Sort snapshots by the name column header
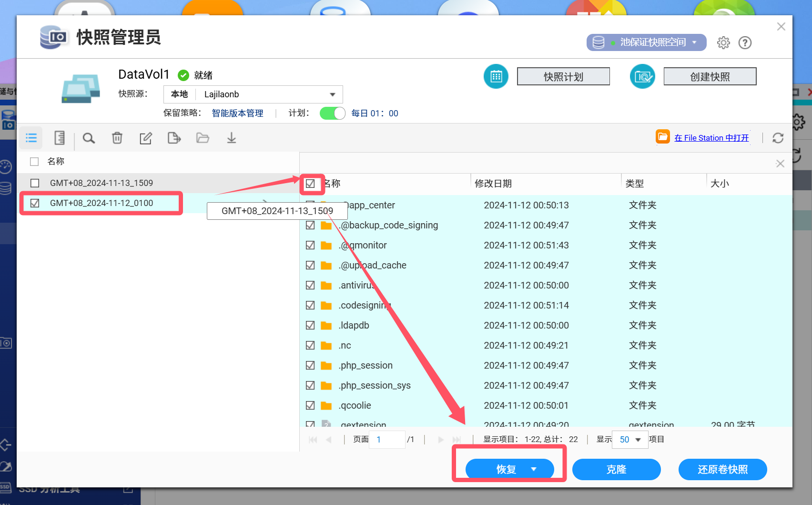This screenshot has height=505, width=812. [56, 162]
